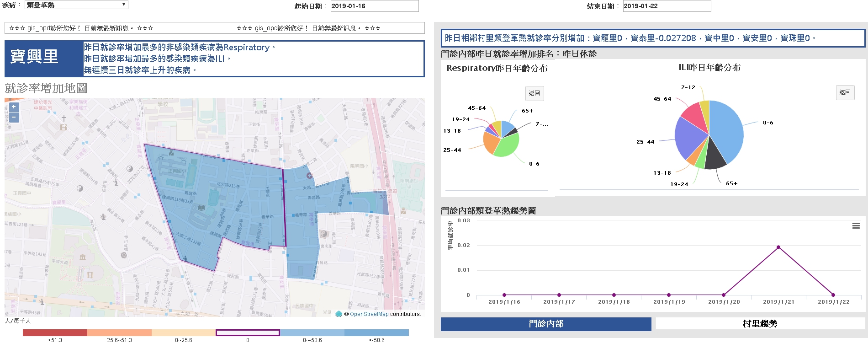Select the <-50.6 blue legend swatch

tap(376, 332)
